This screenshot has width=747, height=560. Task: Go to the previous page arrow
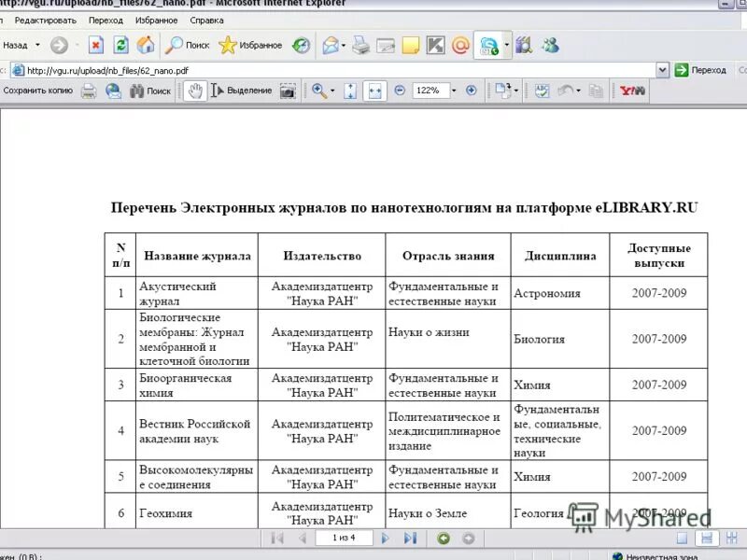[x=302, y=539]
